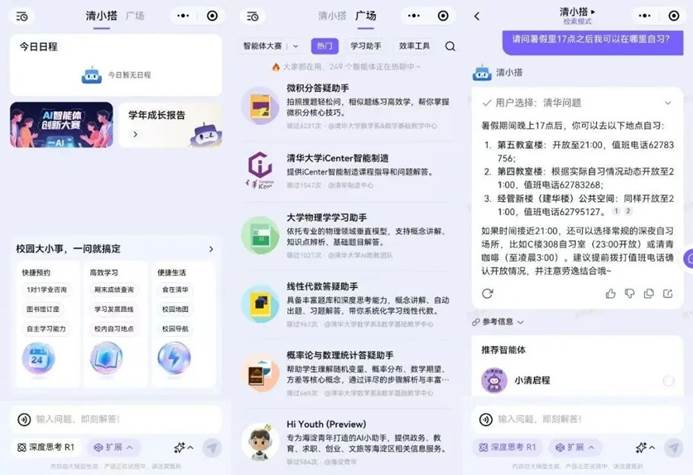
Task: Expand 参考信息 section
Action: tap(498, 322)
